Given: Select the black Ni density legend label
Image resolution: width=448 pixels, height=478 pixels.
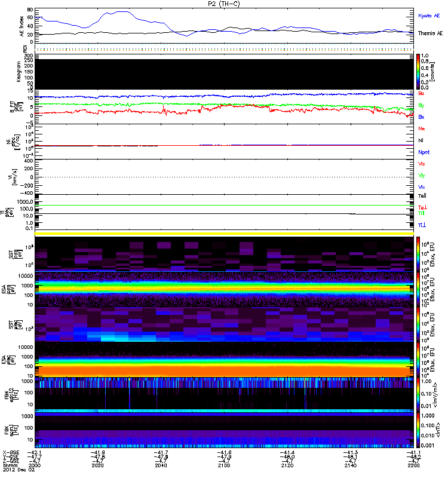Looking at the screenshot, I should (x=421, y=140).
